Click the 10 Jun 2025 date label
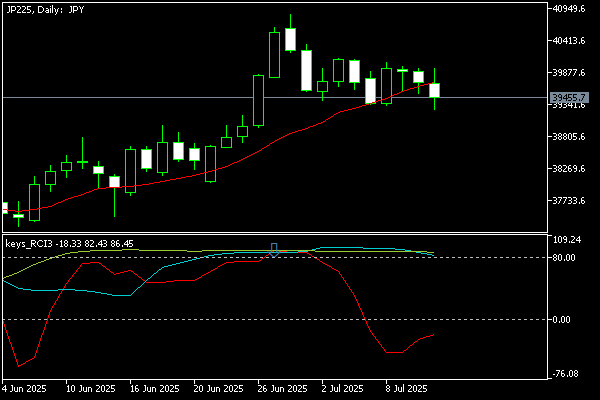 point(91,389)
